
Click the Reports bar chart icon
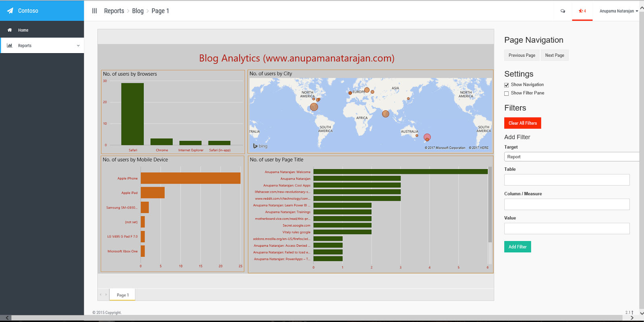[x=10, y=45]
